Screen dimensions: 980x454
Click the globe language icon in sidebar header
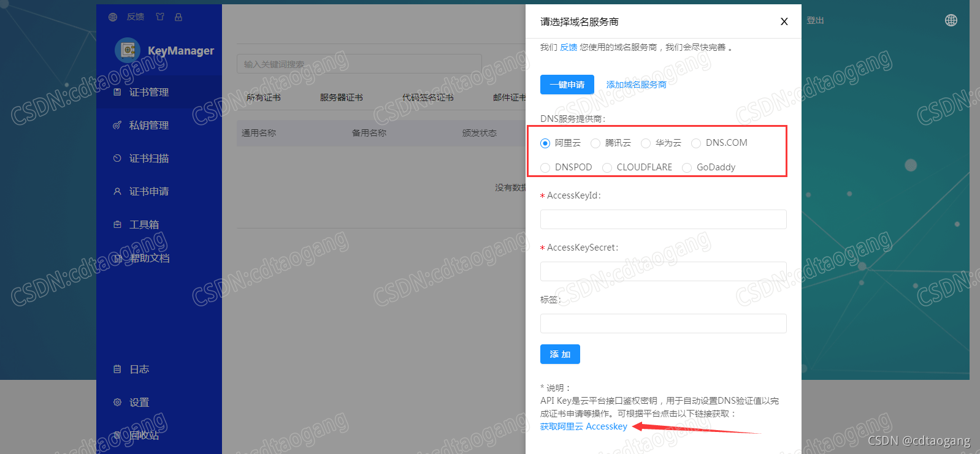pyautogui.click(x=113, y=17)
